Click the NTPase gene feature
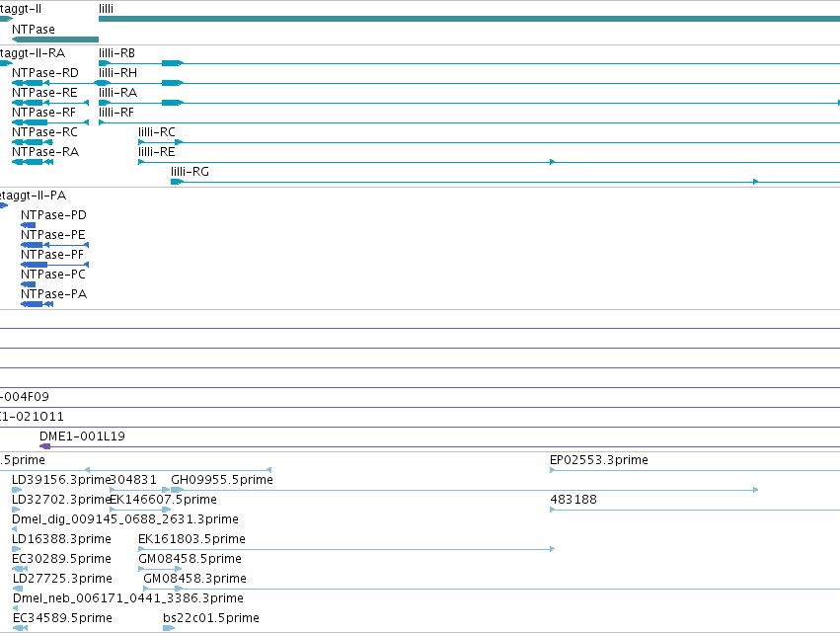 55,40
